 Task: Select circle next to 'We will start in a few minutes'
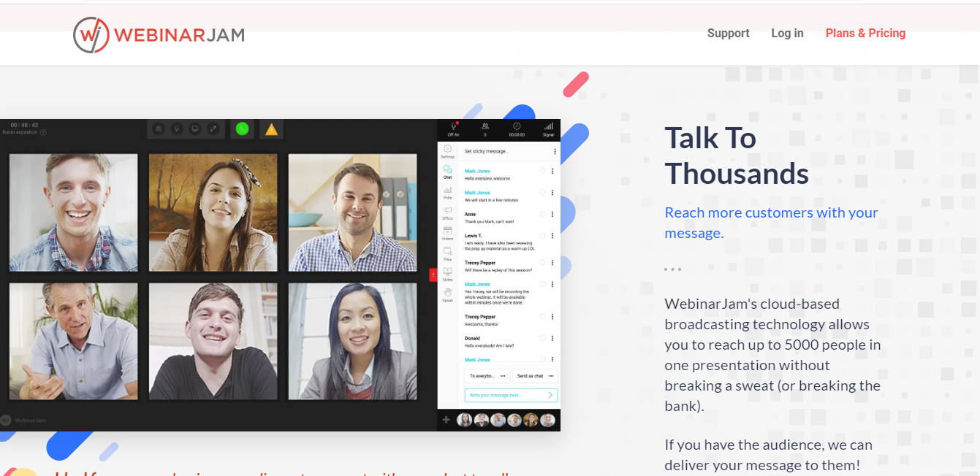[542, 193]
